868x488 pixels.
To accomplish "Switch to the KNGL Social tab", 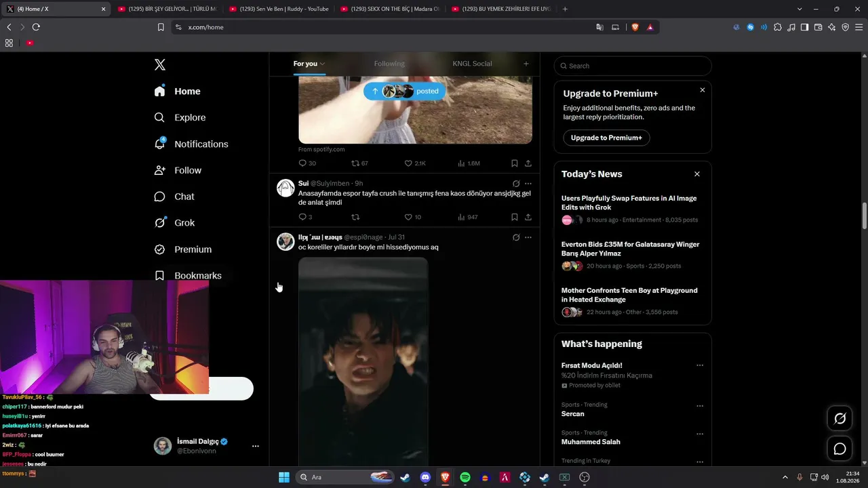I will [x=472, y=64].
